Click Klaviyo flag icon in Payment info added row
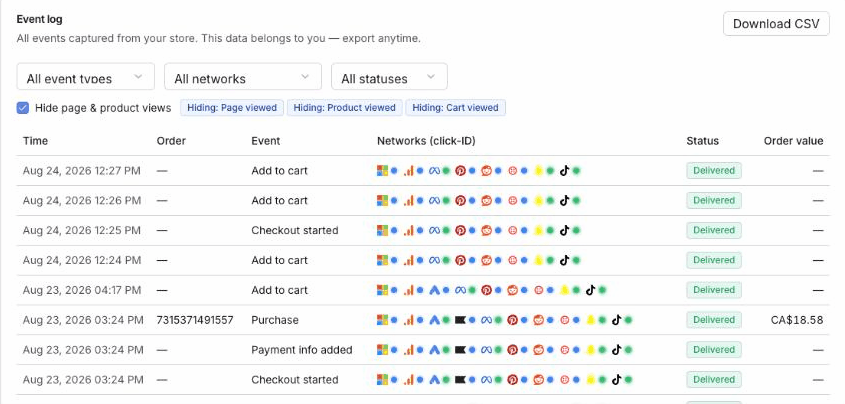Screen dimensions: 845x404 [x=460, y=350]
